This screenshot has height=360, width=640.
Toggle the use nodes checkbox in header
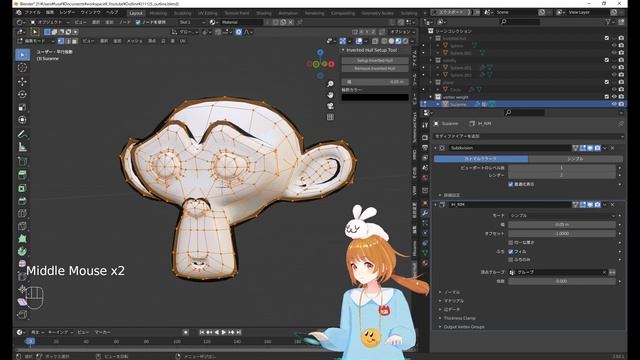(x=138, y=22)
